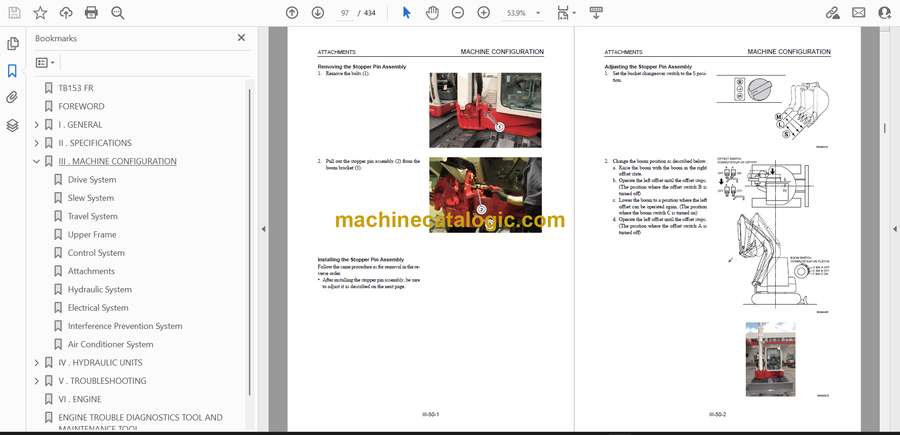Toggle the bookmarks panel in the sidebar
This screenshot has height=435, width=900.
[x=12, y=71]
